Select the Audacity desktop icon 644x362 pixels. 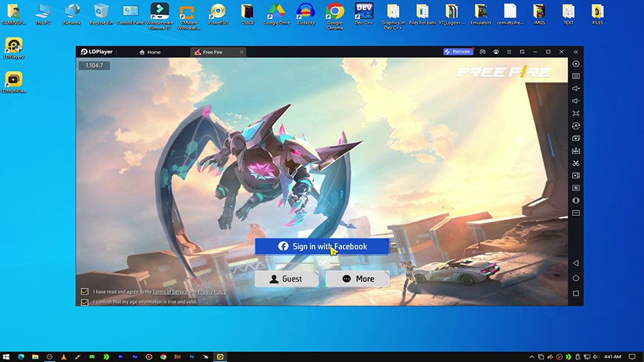click(x=306, y=14)
